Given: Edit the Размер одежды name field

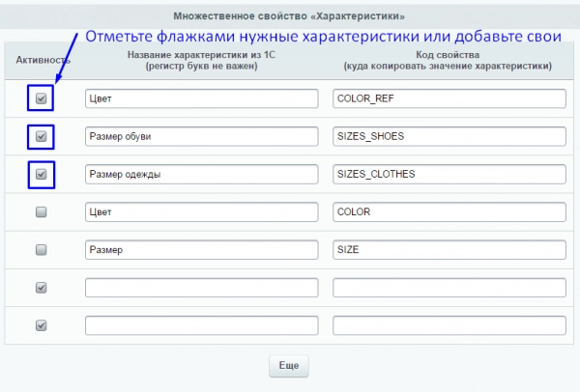Looking at the screenshot, I should [x=202, y=174].
